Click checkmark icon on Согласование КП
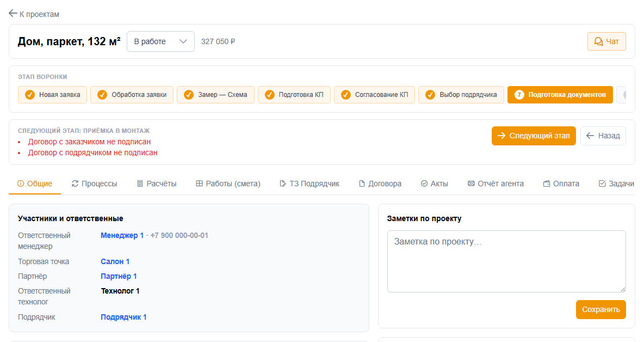The height and width of the screenshot is (342, 644). pyautogui.click(x=346, y=95)
